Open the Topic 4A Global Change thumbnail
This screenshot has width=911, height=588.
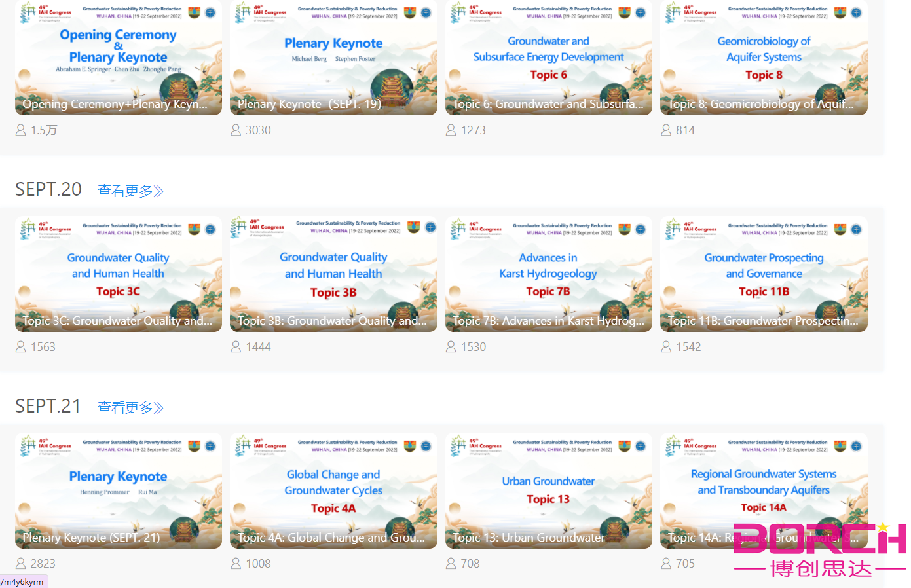tap(333, 491)
